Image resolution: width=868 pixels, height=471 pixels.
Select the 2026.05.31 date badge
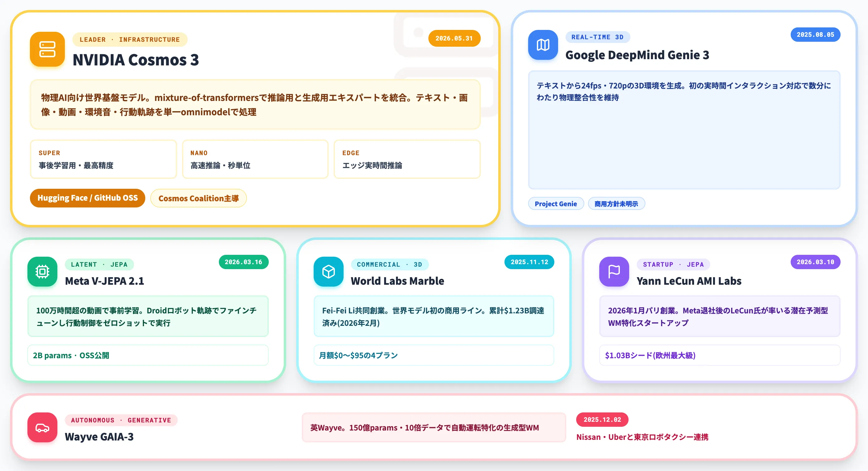[x=454, y=38]
